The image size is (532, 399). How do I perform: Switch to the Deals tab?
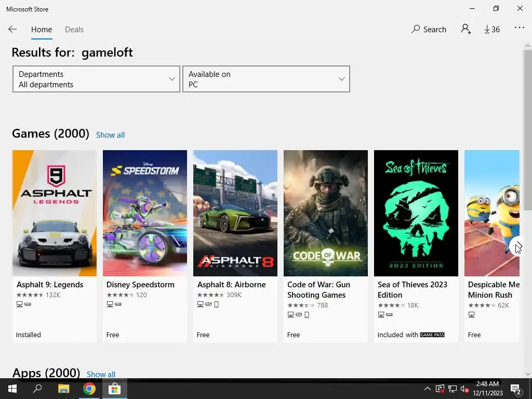pos(74,30)
